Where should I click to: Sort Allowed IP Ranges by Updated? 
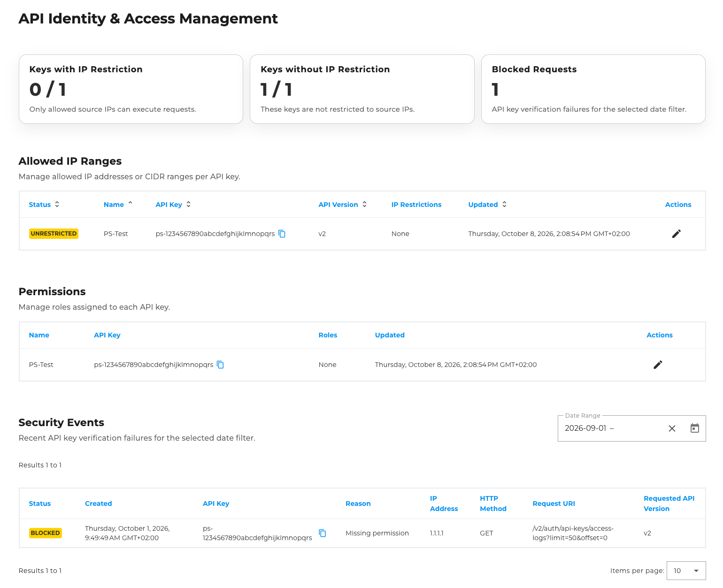point(487,205)
